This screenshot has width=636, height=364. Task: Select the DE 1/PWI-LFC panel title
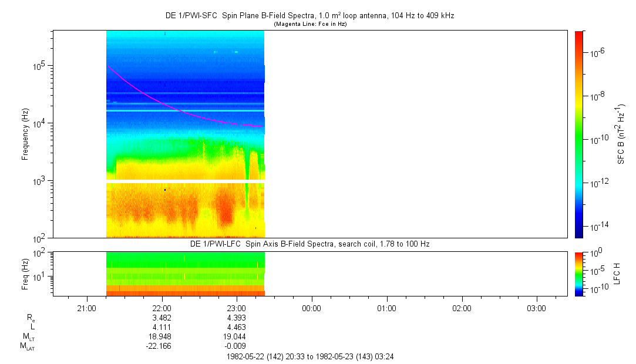pyautogui.click(x=309, y=244)
